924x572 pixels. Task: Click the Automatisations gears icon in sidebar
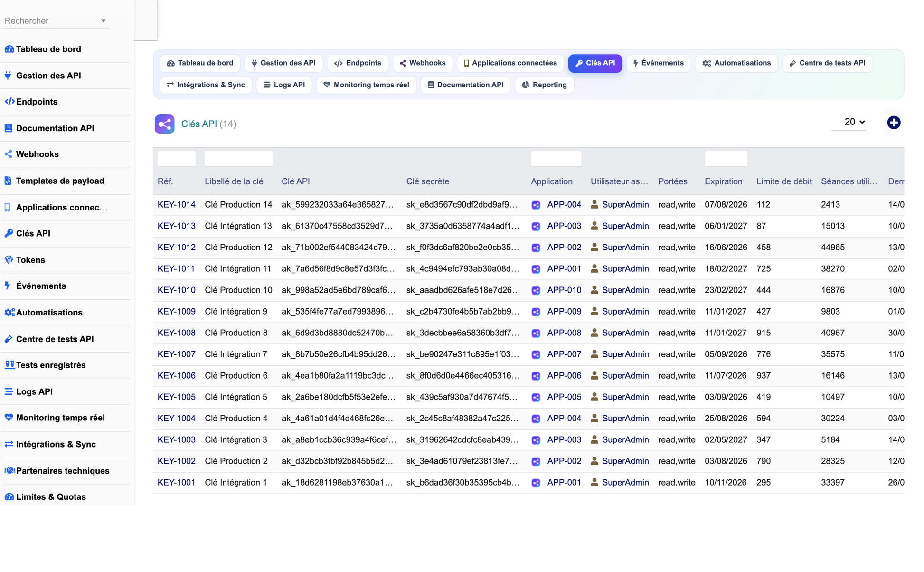[9, 312]
